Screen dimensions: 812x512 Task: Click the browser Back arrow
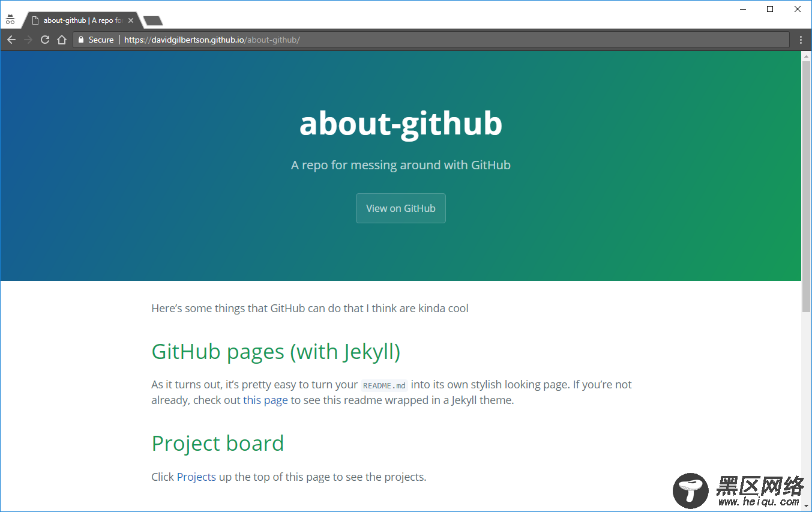pyautogui.click(x=11, y=40)
